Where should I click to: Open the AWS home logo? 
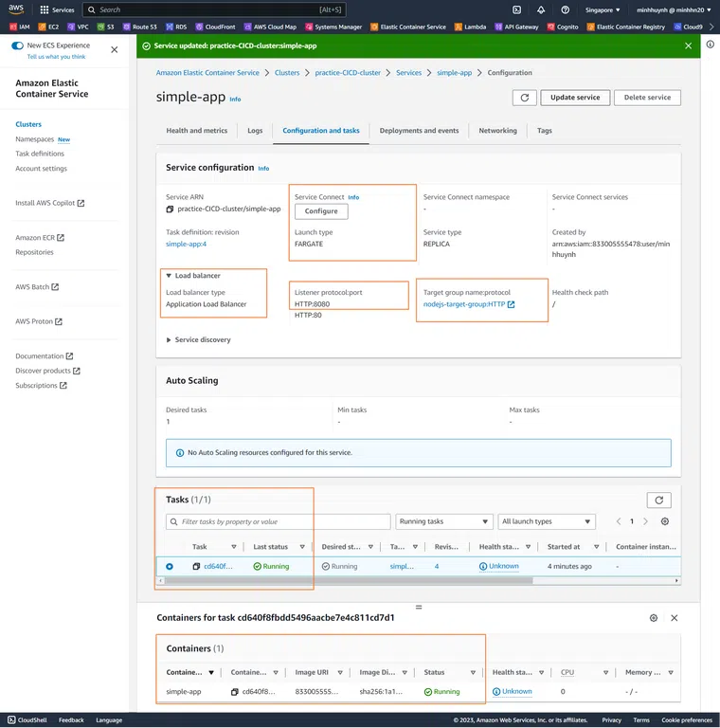(16, 9)
